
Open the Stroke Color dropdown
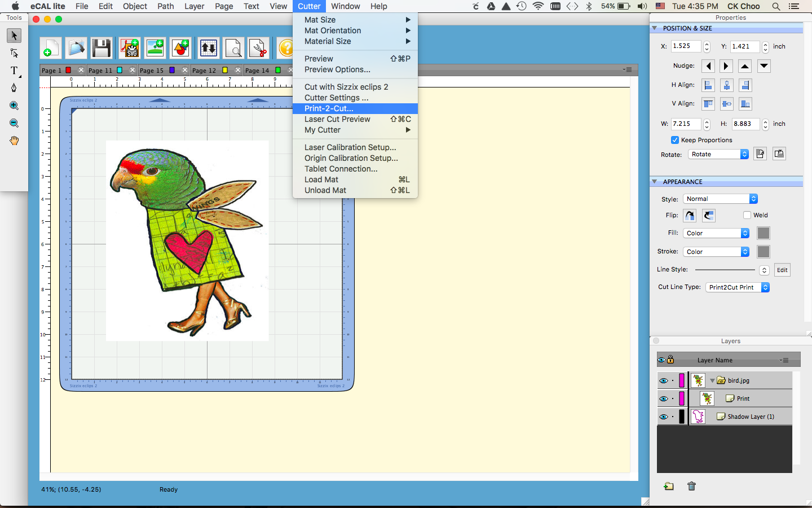716,252
